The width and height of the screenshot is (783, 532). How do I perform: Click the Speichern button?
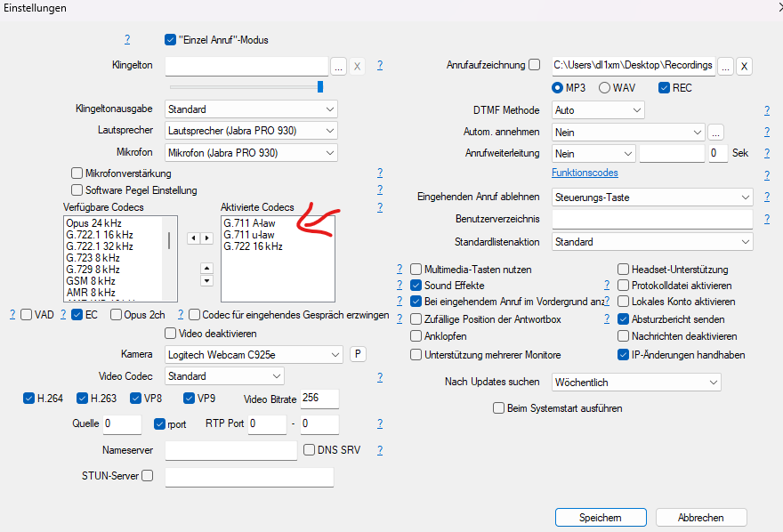[x=601, y=518]
